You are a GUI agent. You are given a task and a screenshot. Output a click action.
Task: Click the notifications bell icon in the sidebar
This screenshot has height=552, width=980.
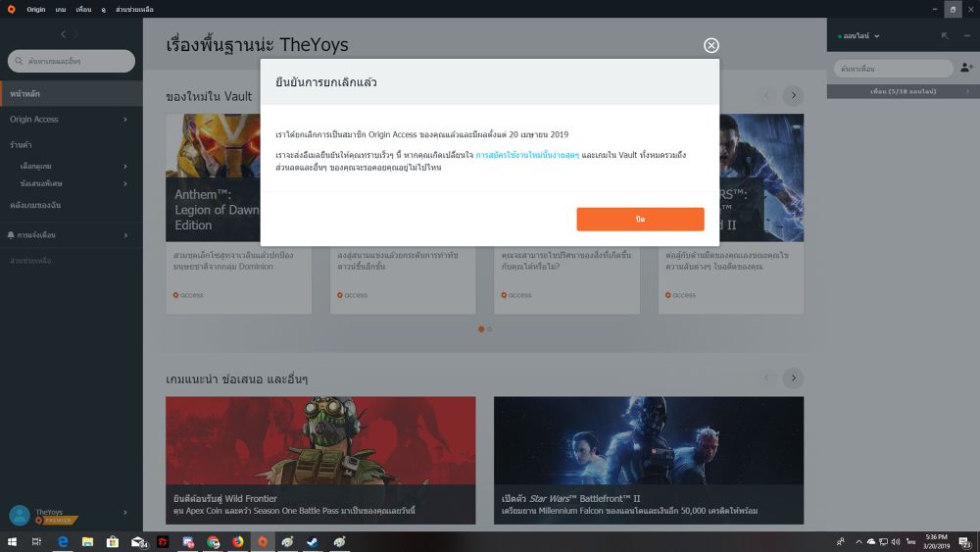11,235
